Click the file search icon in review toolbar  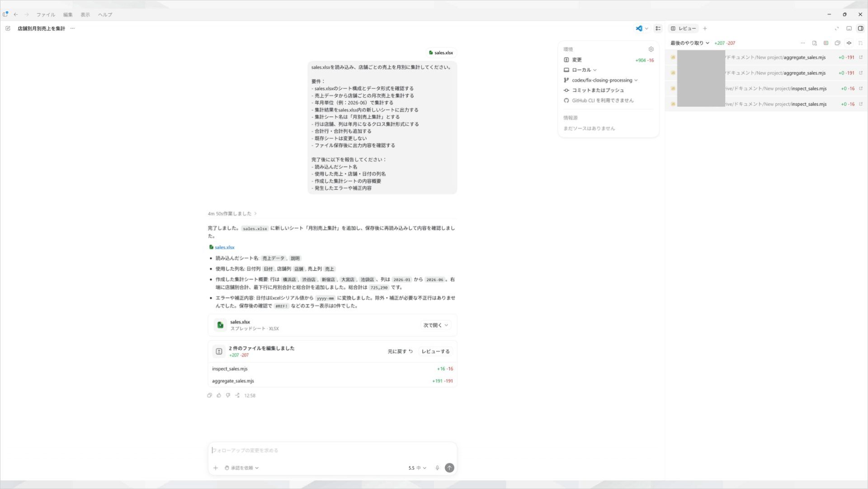[x=815, y=43]
